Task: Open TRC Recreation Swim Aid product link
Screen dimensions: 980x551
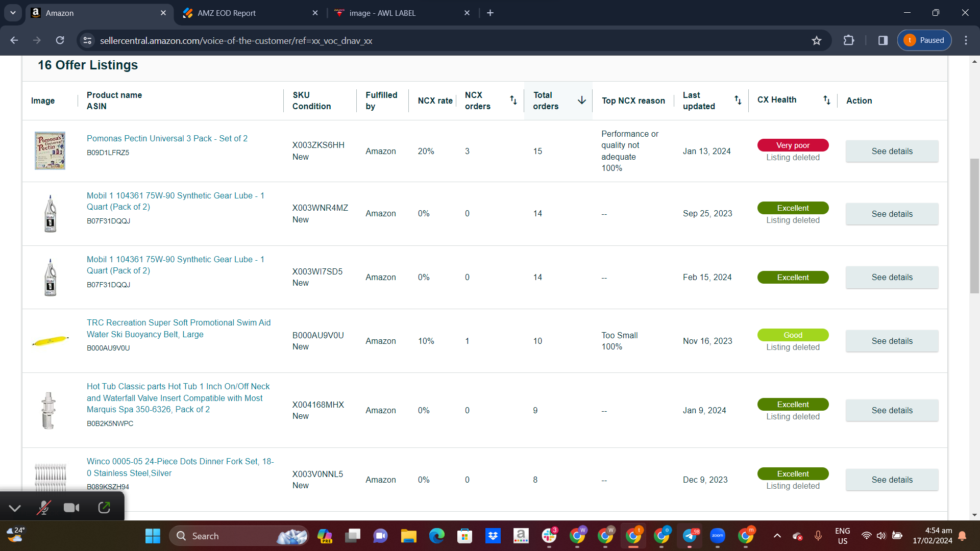Action: (x=179, y=329)
